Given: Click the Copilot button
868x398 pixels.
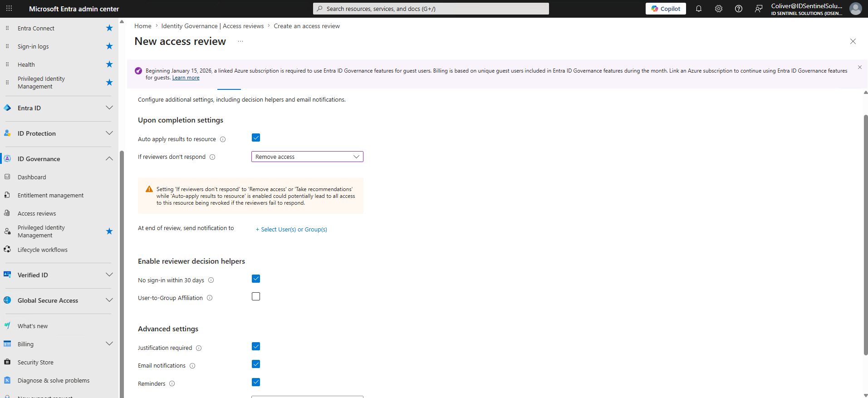Looking at the screenshot, I should pyautogui.click(x=666, y=9).
